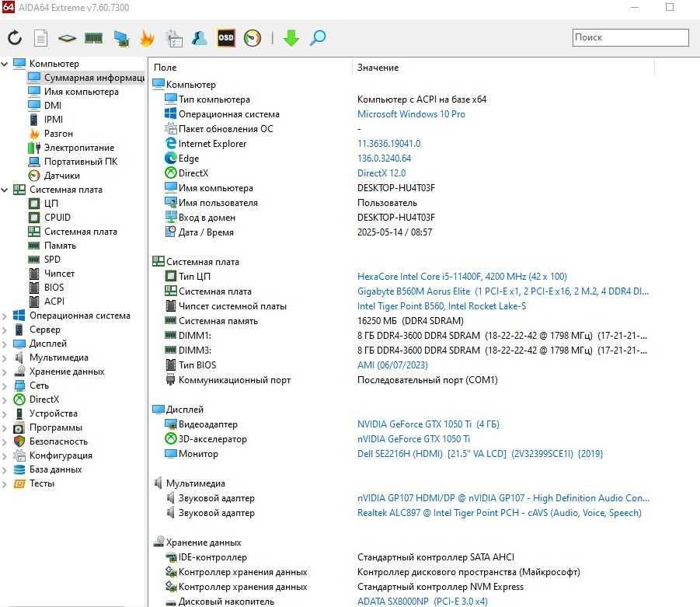
Task: Open the ADATA SX8000NP drive link
Action: [423, 602]
